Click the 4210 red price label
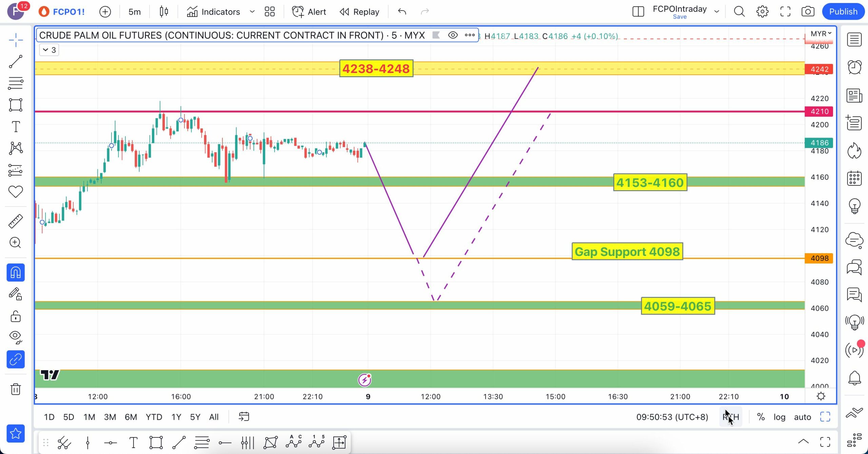This screenshot has width=868, height=454. pyautogui.click(x=819, y=112)
